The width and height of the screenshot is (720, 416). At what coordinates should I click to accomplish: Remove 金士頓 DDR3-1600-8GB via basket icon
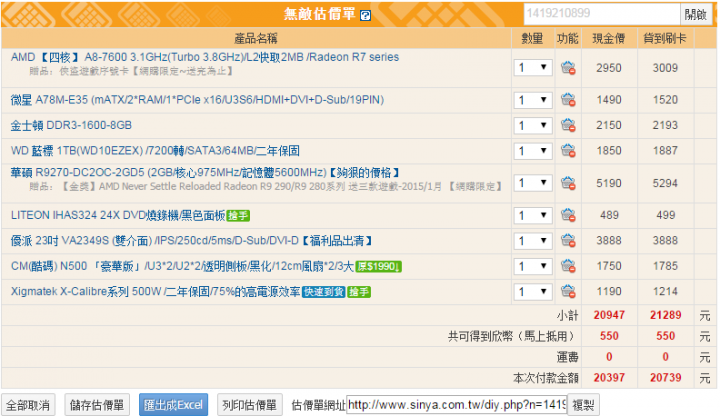pyautogui.click(x=568, y=125)
